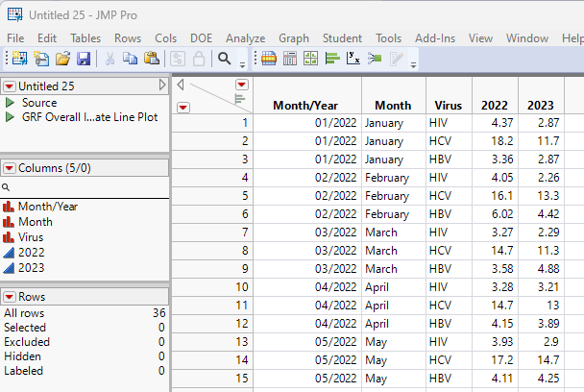This screenshot has width=584, height=392.
Task: Click the columns search filter field
Action: point(85,187)
